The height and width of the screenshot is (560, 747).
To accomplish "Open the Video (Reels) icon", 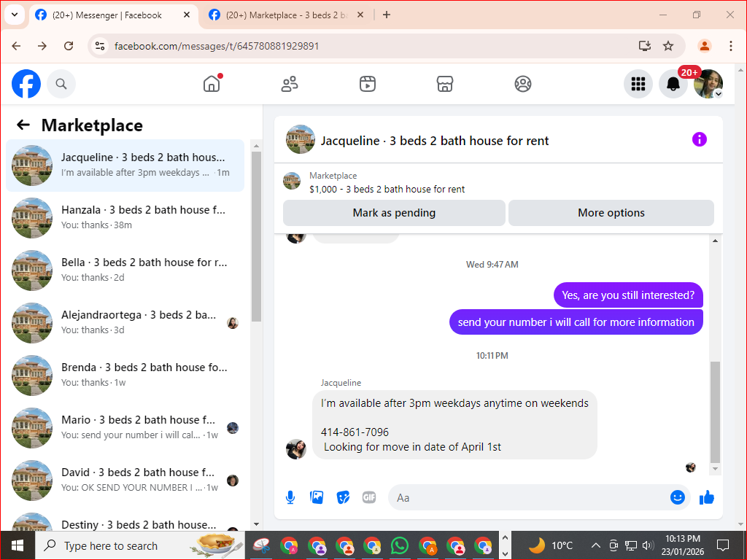I will coord(368,84).
